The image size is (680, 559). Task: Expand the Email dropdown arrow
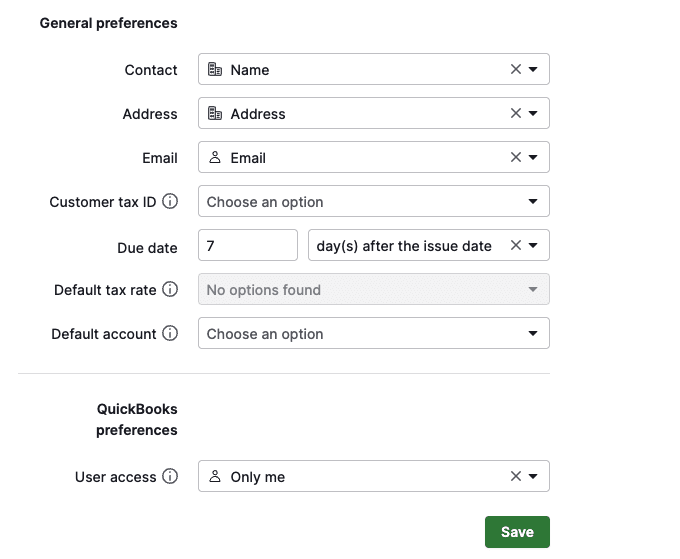(x=533, y=157)
